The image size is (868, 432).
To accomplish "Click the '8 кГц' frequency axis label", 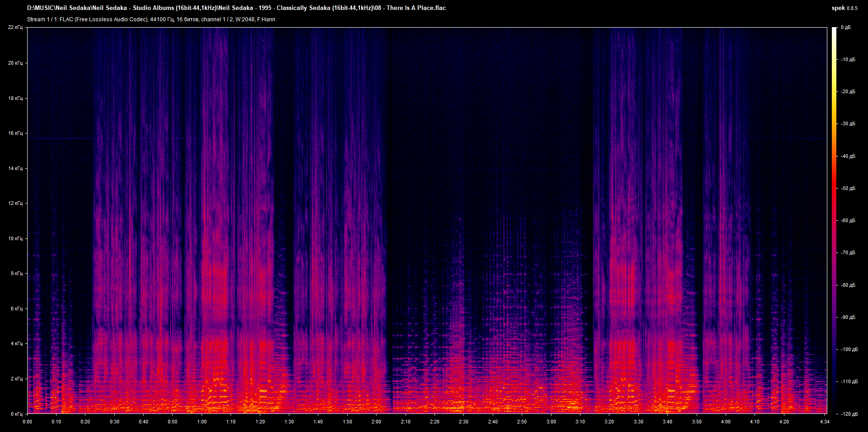I will [x=17, y=273].
